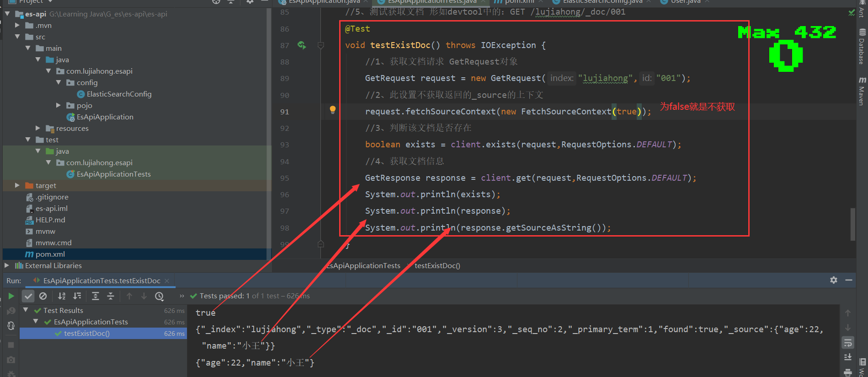Open pom.xml in project tree
Screen dimensions: 868x377
point(50,254)
